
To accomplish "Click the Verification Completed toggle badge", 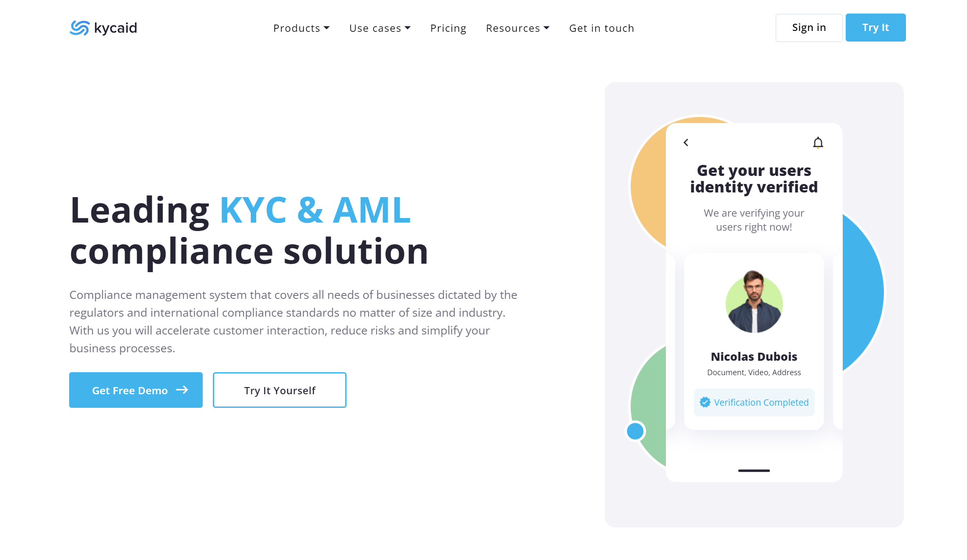I will click(754, 402).
